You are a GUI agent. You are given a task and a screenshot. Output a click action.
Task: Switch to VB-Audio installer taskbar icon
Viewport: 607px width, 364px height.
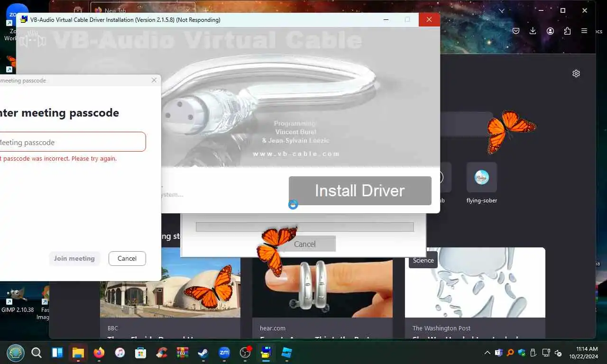pyautogui.click(x=266, y=353)
